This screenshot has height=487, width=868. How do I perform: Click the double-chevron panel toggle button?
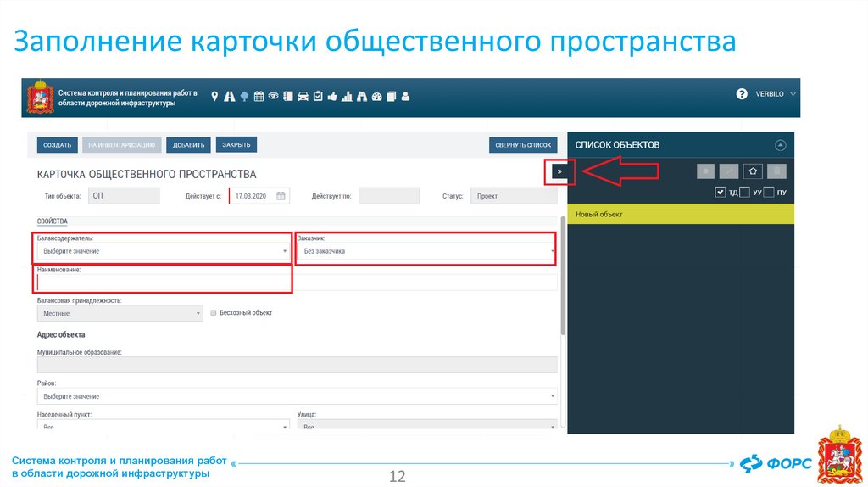pos(559,171)
